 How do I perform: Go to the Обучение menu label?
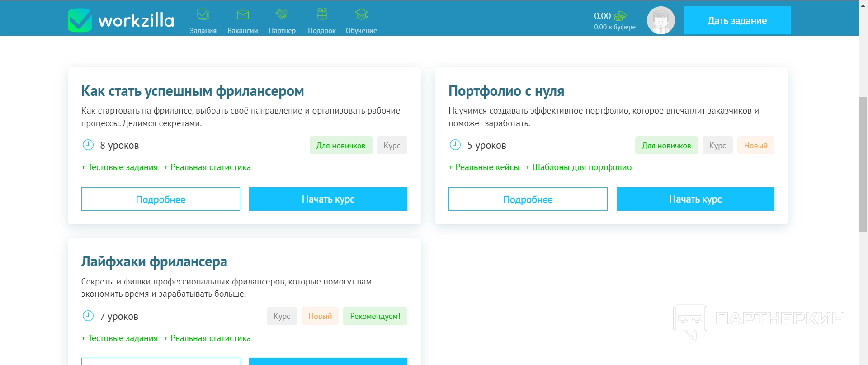click(x=361, y=31)
